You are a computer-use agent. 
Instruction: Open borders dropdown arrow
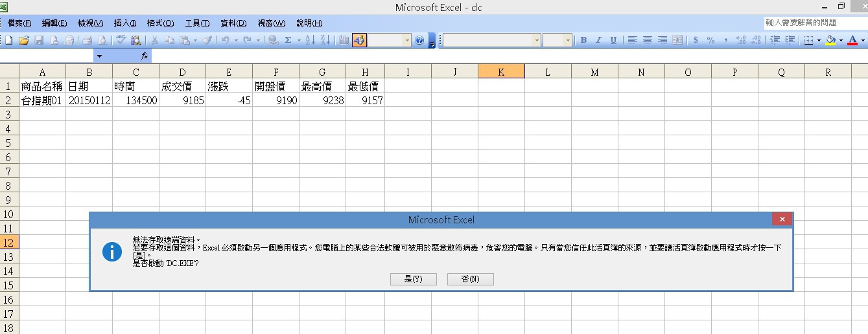(x=819, y=40)
